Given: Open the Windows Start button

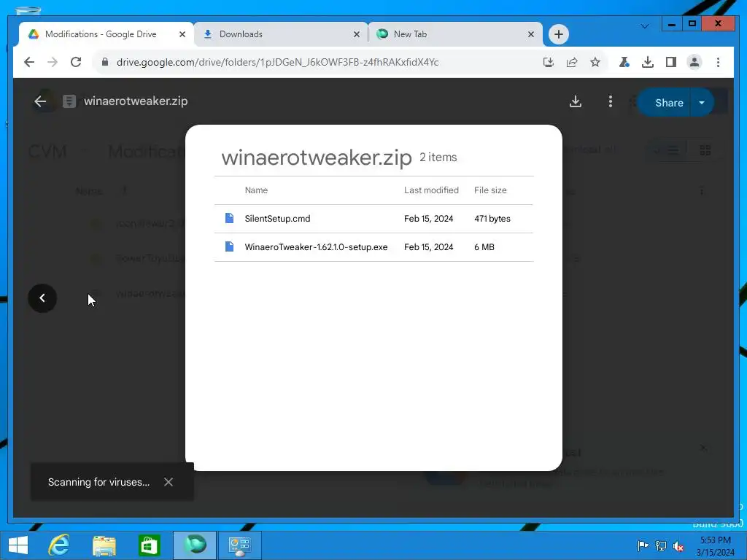Looking at the screenshot, I should pyautogui.click(x=18, y=545).
